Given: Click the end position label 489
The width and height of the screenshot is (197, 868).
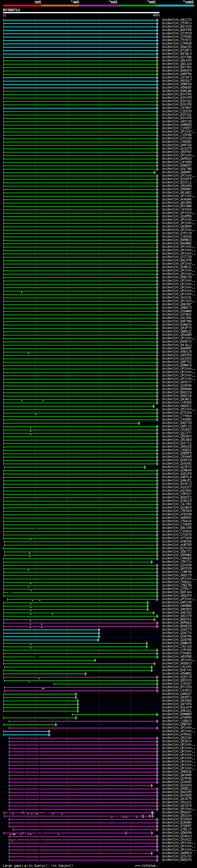Looking at the screenshot, I should tap(155, 15).
